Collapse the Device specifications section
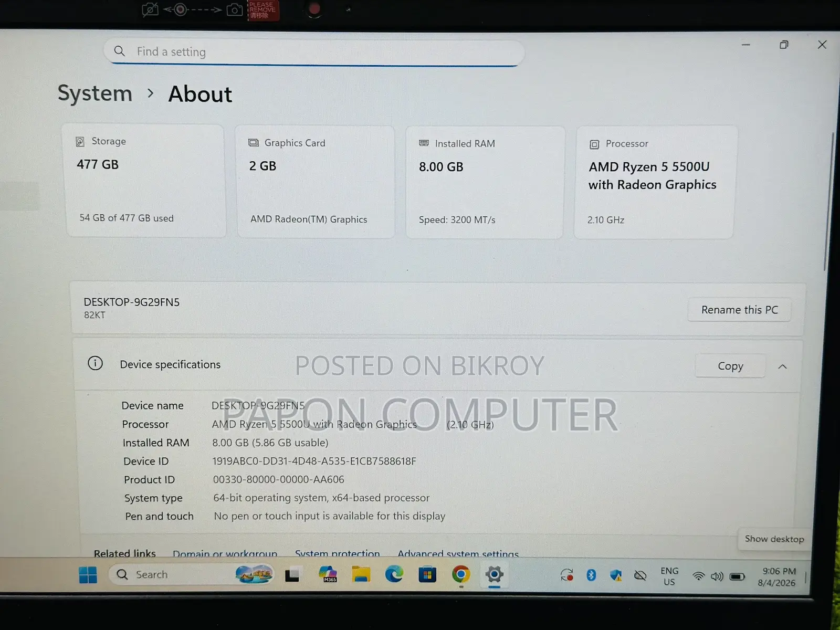The height and width of the screenshot is (630, 840). pyautogui.click(x=782, y=366)
